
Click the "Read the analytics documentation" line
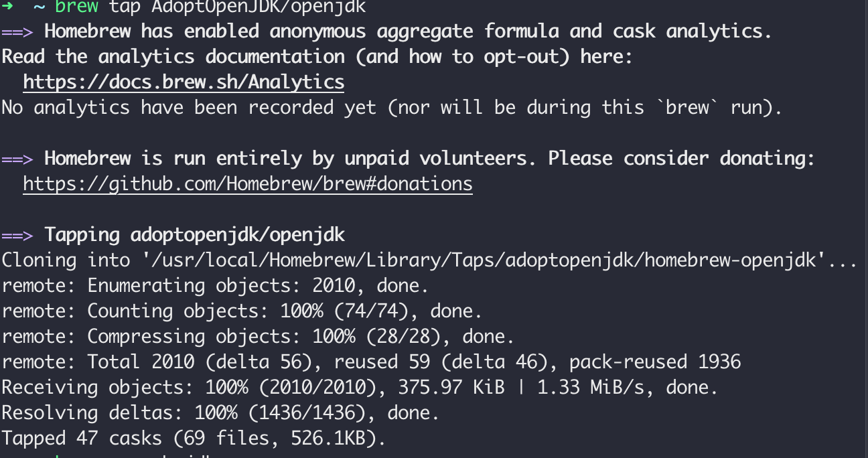[x=317, y=57]
